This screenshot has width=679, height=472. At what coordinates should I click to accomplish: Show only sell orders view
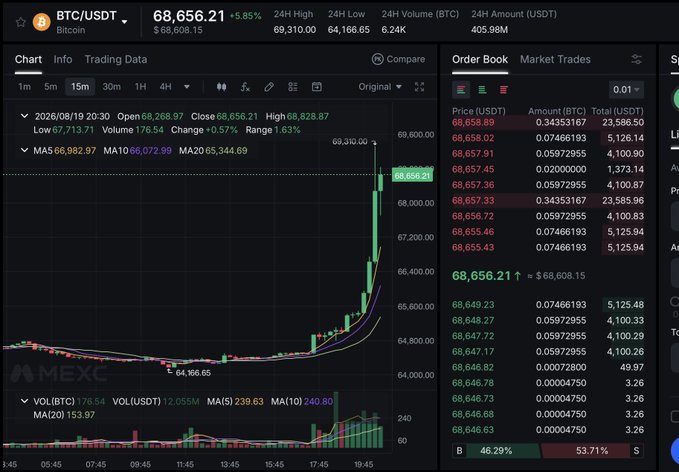pyautogui.click(x=503, y=90)
